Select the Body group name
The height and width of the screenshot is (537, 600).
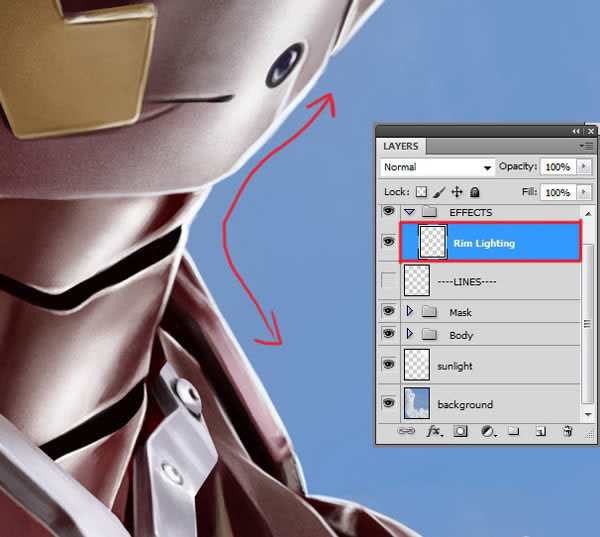point(461,336)
